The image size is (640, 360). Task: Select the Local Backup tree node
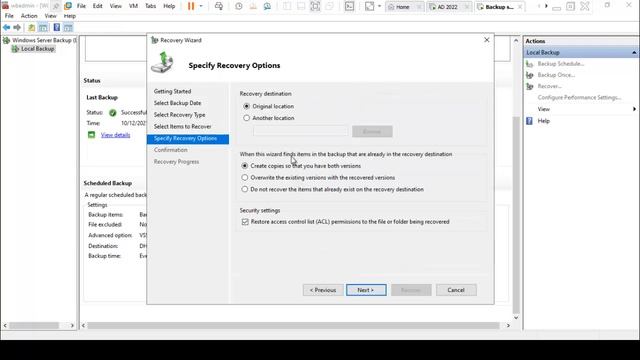[37, 49]
